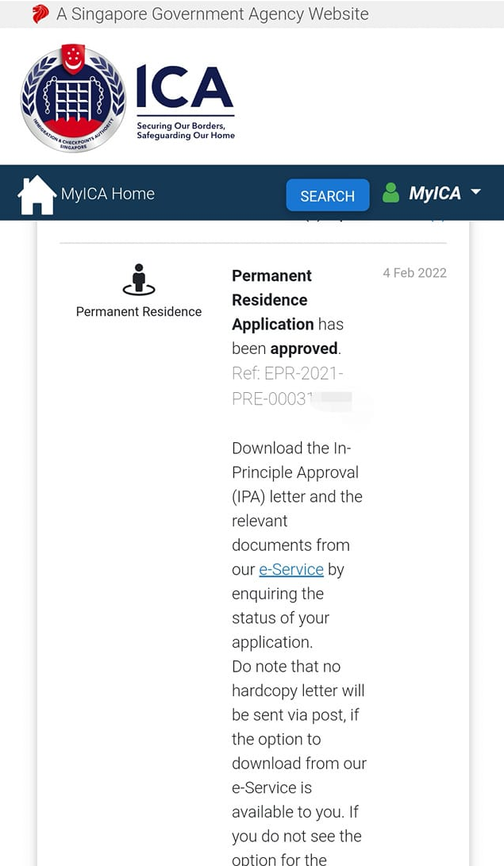Open the e-Service link

point(291,569)
